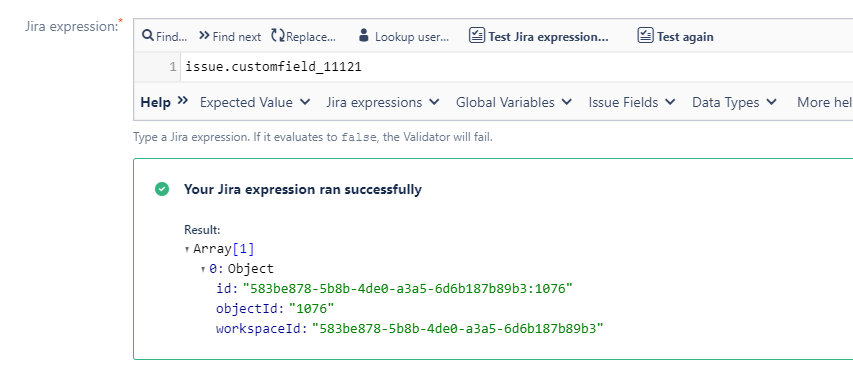Open the Expected Value dropdown

(255, 102)
